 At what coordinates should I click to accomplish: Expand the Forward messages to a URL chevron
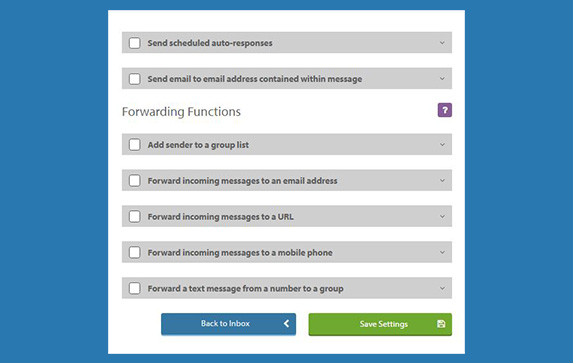coord(442,216)
